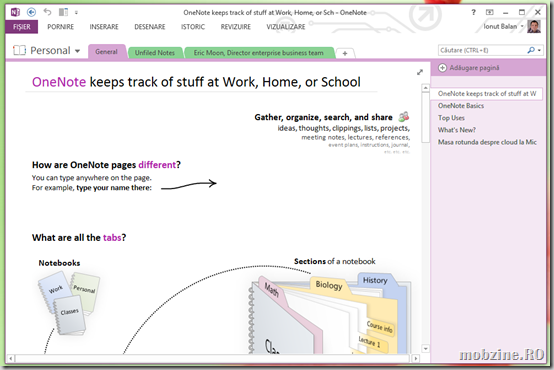Click the ribbon display options icon
This screenshot has width=554, height=370.
[489, 12]
